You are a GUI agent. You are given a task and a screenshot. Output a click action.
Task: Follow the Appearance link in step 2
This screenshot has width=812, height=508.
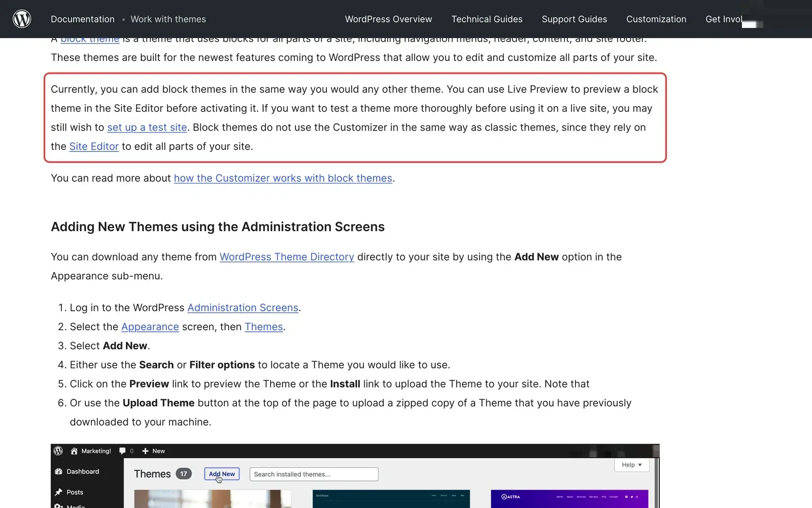(x=150, y=327)
